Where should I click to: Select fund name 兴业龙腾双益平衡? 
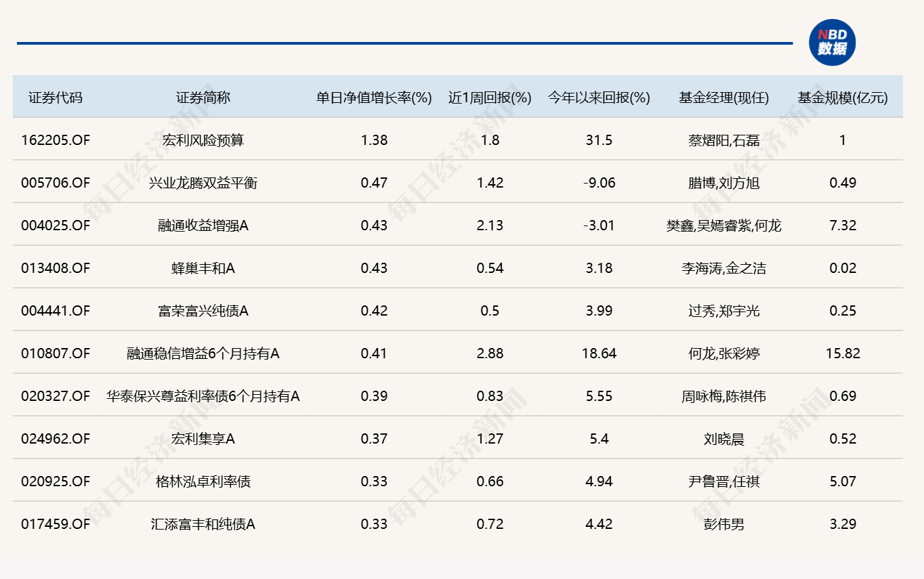pos(203,183)
